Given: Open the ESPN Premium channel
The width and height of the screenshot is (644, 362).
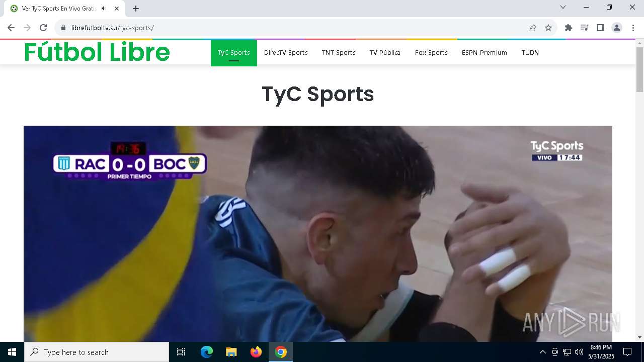Looking at the screenshot, I should pos(485,52).
